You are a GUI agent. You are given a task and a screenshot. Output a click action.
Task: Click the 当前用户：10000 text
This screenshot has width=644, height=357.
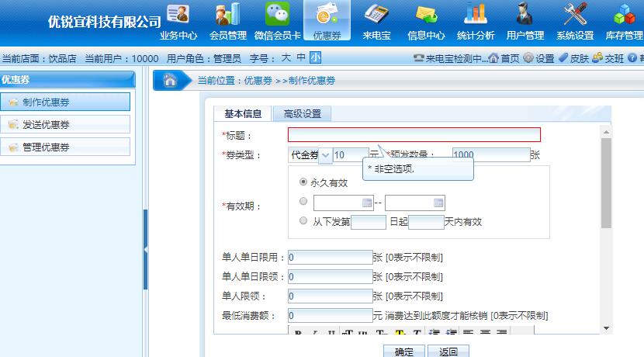122,59
